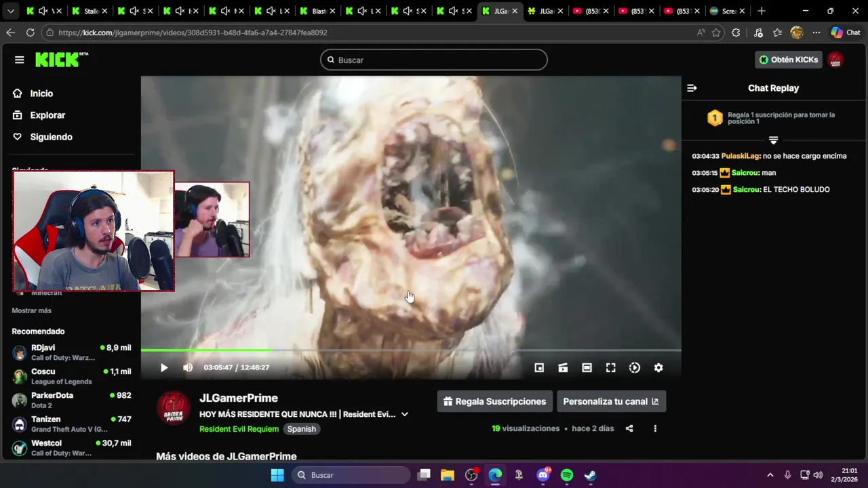Collapse the Chat Replay panel
This screenshot has width=868, height=488.
click(x=692, y=88)
